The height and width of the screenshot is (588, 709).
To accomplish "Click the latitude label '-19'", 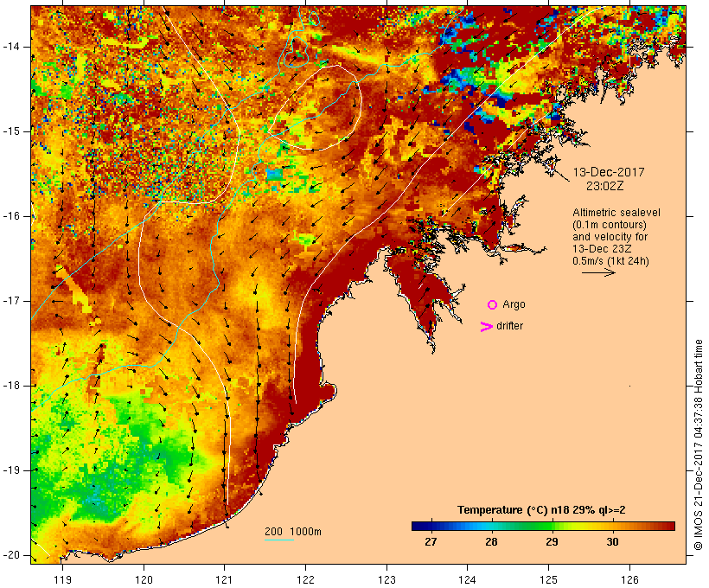I will click(x=11, y=470).
